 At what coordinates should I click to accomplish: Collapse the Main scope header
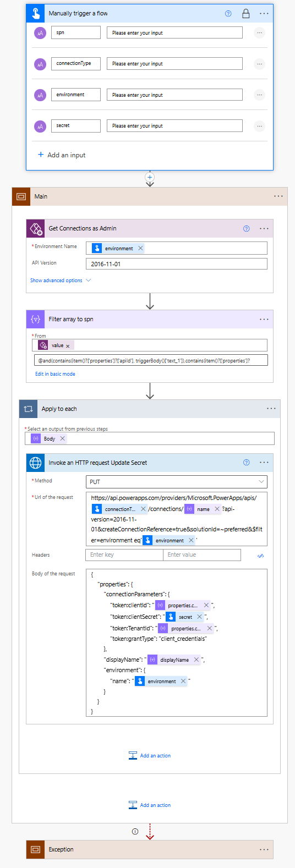(x=150, y=196)
